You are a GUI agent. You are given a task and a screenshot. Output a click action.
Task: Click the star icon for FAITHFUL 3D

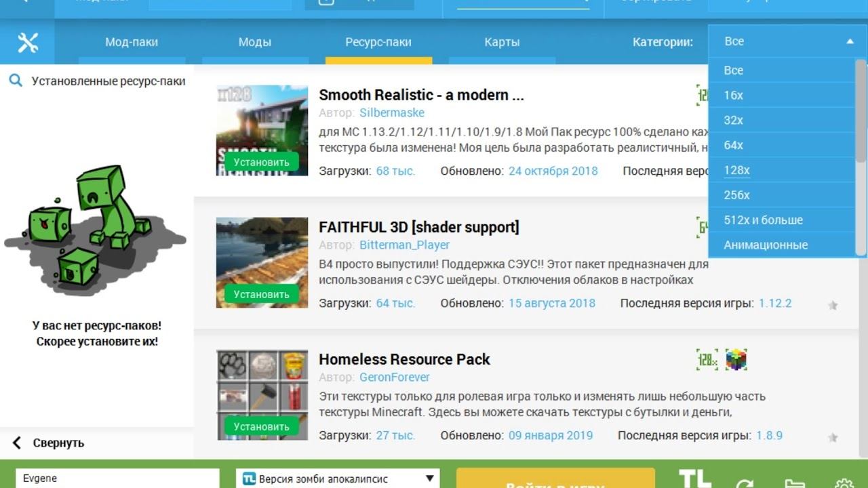[x=833, y=305]
